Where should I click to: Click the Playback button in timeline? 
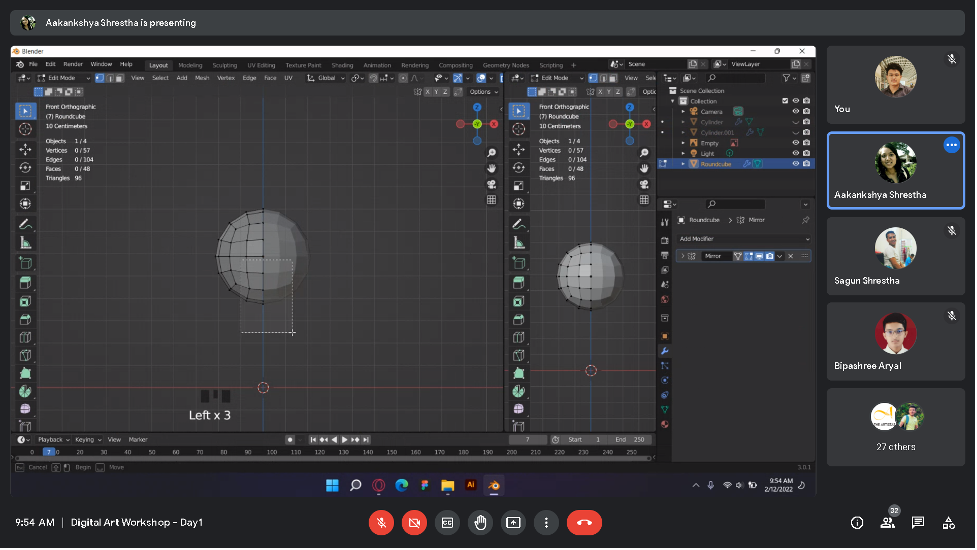(x=52, y=439)
